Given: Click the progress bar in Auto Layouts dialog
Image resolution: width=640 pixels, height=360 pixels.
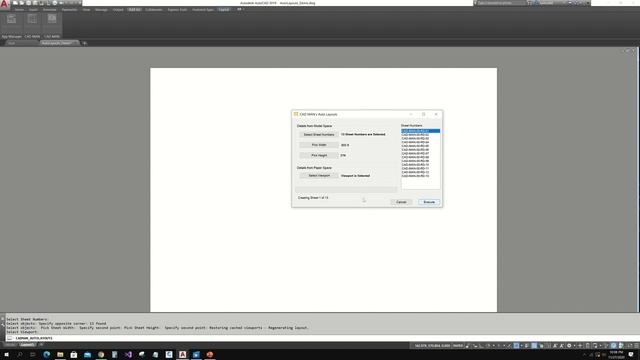Looking at the screenshot, I should click(346, 190).
